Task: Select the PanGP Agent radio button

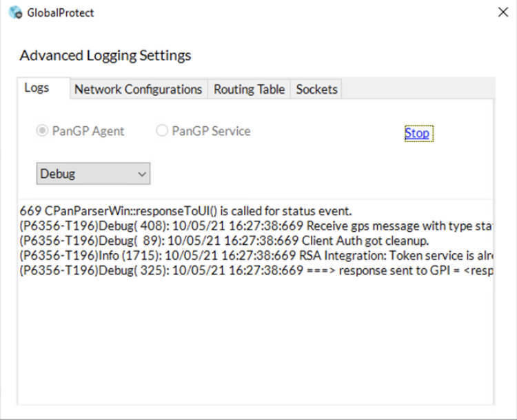Action: click(44, 131)
